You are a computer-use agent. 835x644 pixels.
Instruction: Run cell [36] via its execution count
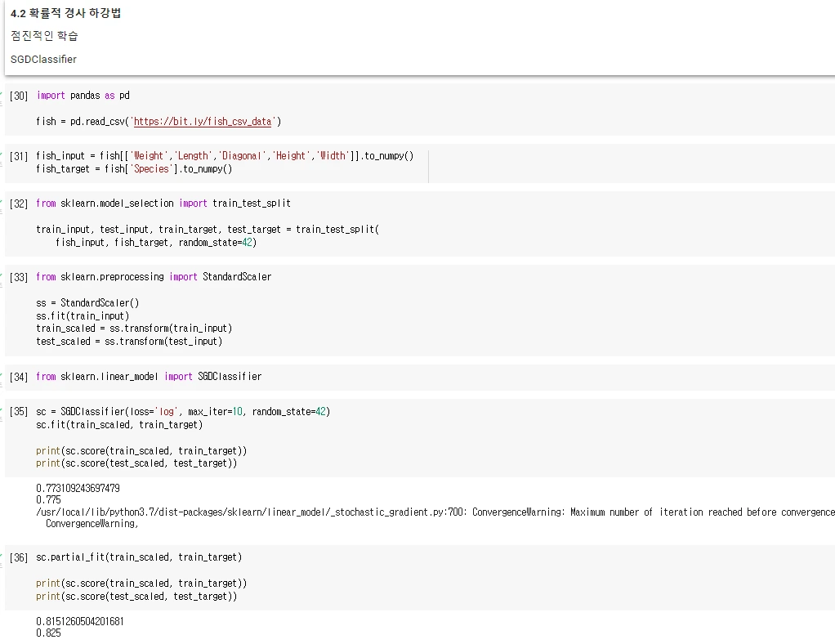18,557
